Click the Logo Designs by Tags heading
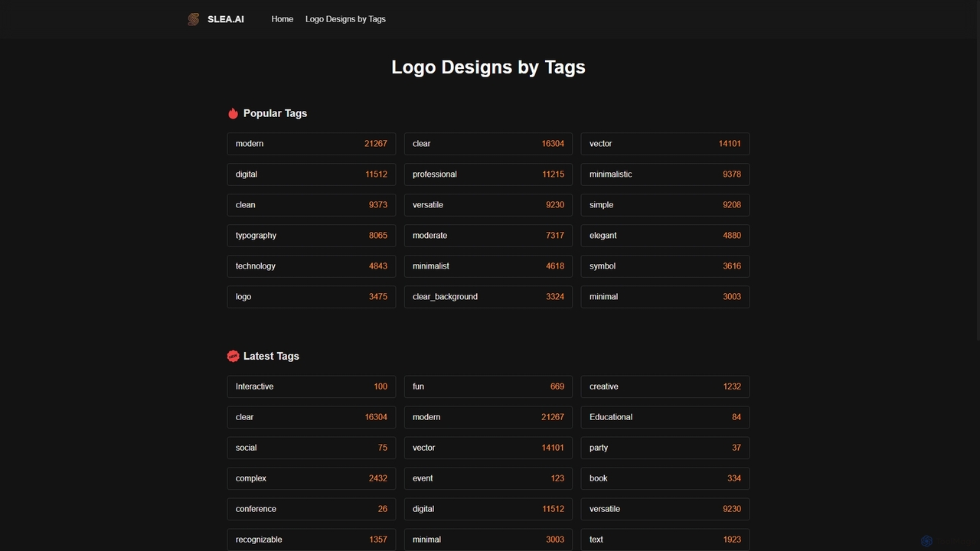Viewport: 980px width, 551px height. point(488,67)
